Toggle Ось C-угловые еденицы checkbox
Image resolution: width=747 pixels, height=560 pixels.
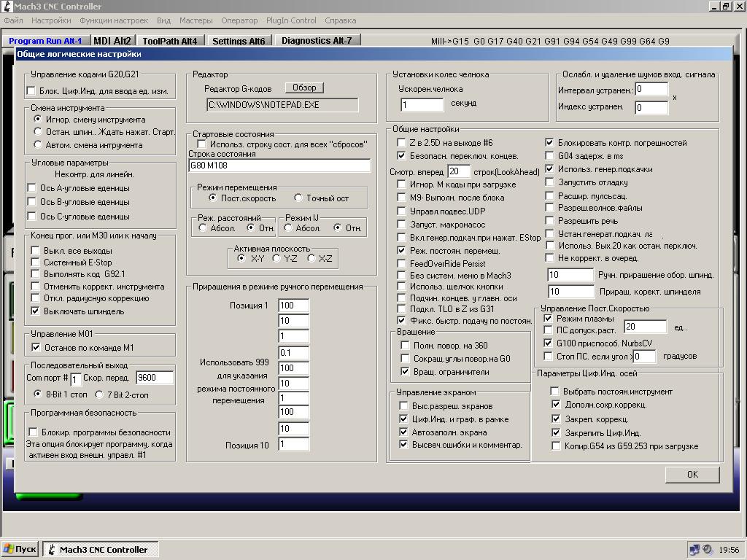[x=31, y=216]
